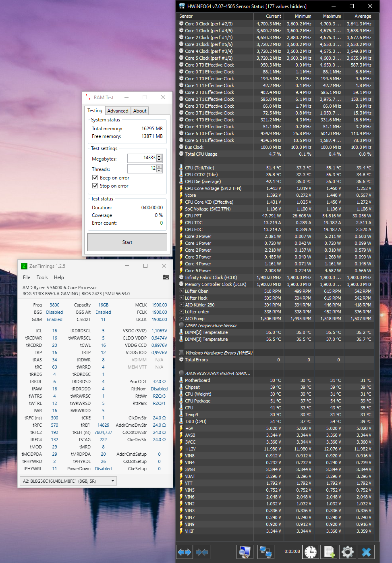392x563 pixels.
Task: Select the Infinity Fabric Clock (FCLK) row
Action: pos(276,277)
